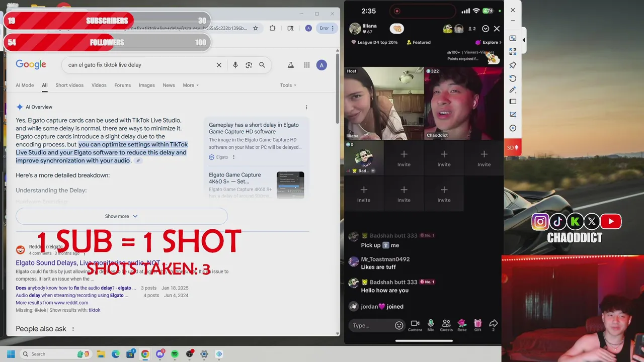The image size is (644, 362).
Task: Expand AI Overview with Show more
Action: 121,216
